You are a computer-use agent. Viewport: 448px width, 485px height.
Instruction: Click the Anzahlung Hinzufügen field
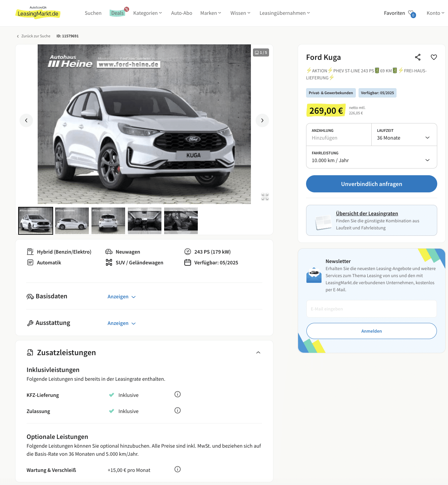[x=339, y=135]
